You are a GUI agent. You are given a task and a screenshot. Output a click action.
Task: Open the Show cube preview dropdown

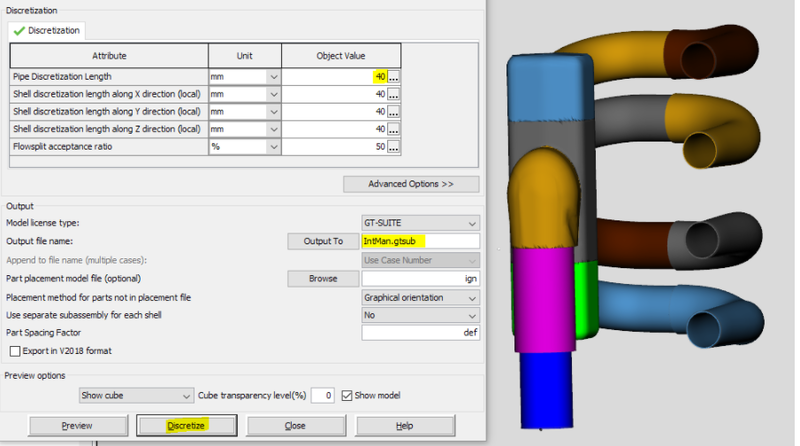point(136,395)
